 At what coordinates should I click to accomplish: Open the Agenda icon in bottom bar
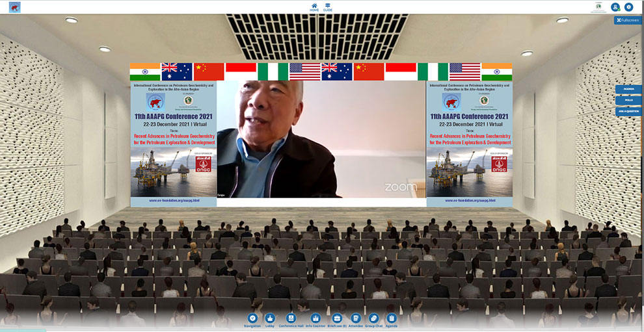click(392, 320)
